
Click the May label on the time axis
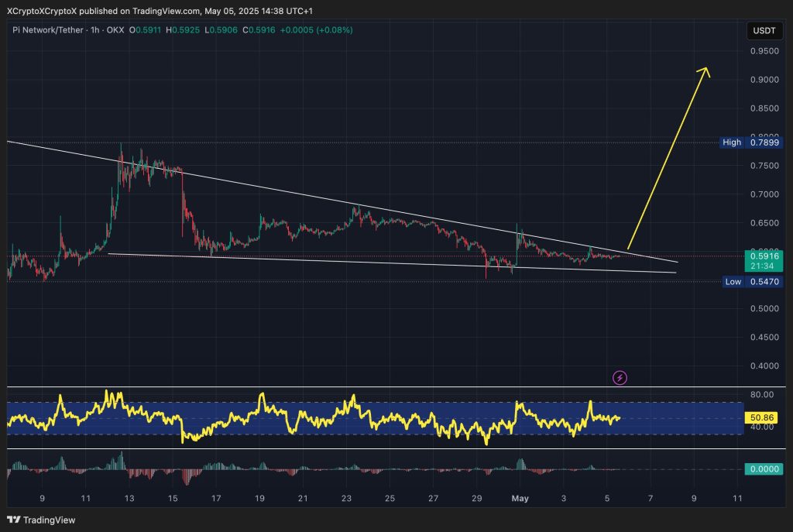point(520,499)
